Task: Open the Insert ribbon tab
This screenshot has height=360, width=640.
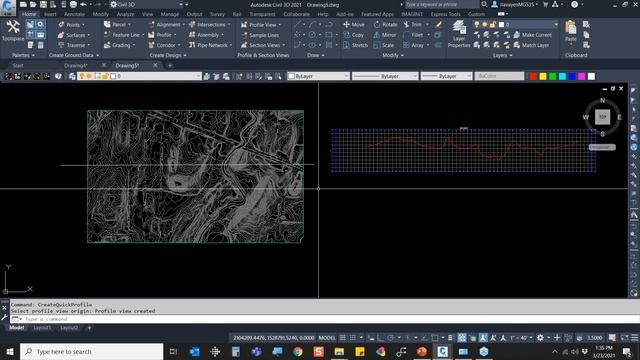Action: (x=50, y=14)
